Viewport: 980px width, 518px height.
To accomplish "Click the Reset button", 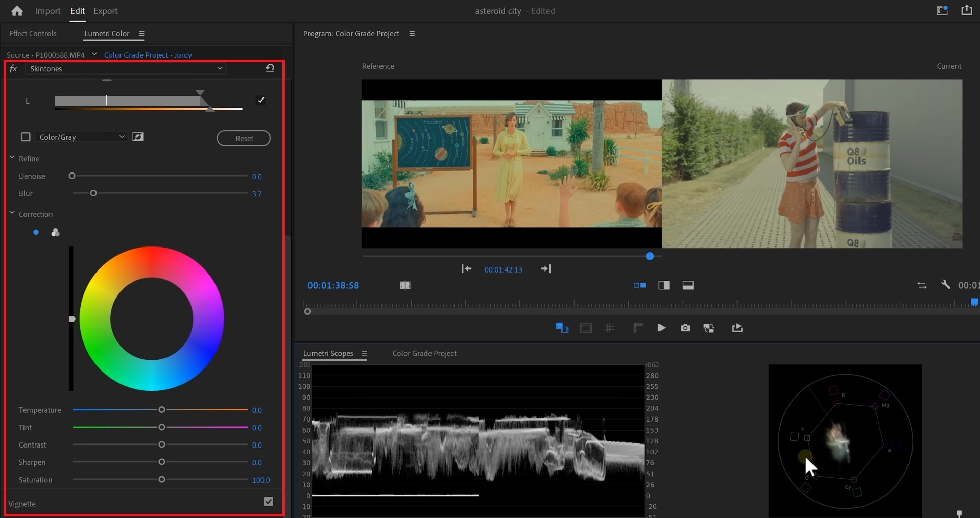I will tap(244, 138).
